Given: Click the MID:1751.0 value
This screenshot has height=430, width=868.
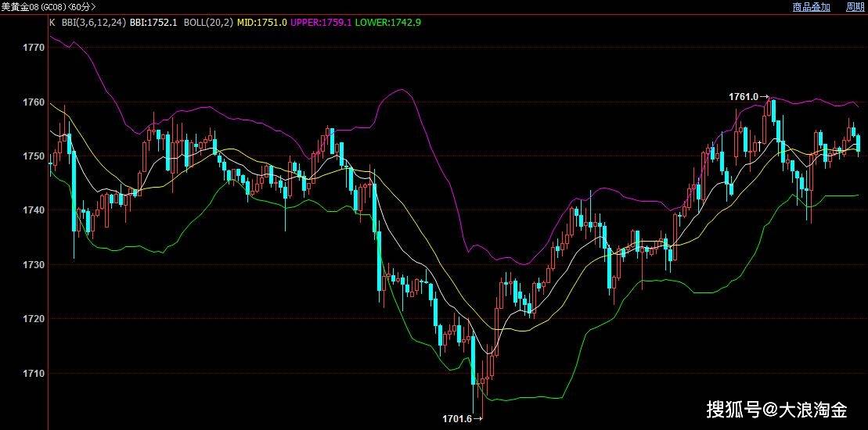Looking at the screenshot, I should [x=262, y=22].
